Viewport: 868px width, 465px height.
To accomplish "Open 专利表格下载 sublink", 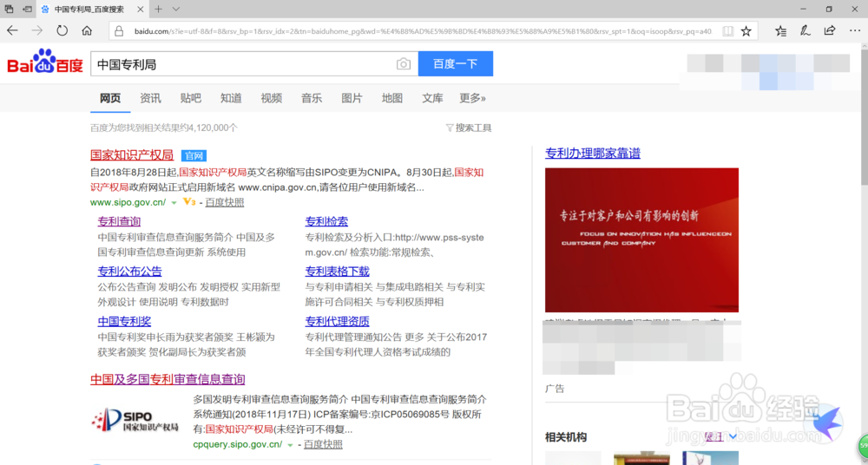I will (337, 272).
